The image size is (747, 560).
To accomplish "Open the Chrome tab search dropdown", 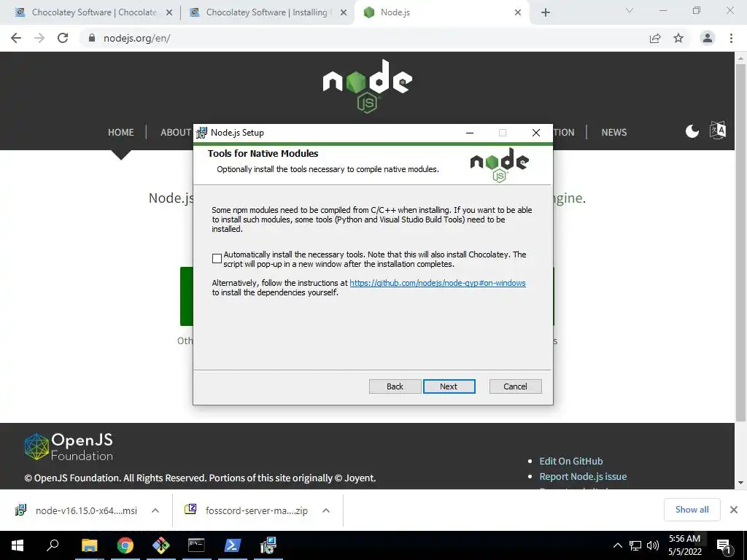I will click(630, 10).
